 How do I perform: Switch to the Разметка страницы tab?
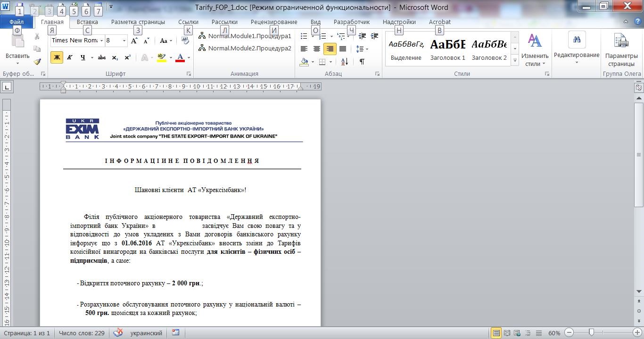tap(138, 22)
